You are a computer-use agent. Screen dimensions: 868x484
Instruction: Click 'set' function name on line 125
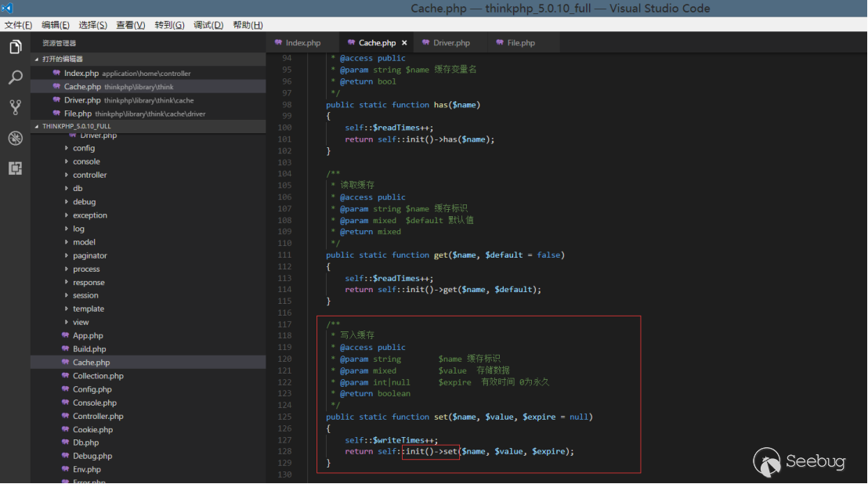click(440, 417)
